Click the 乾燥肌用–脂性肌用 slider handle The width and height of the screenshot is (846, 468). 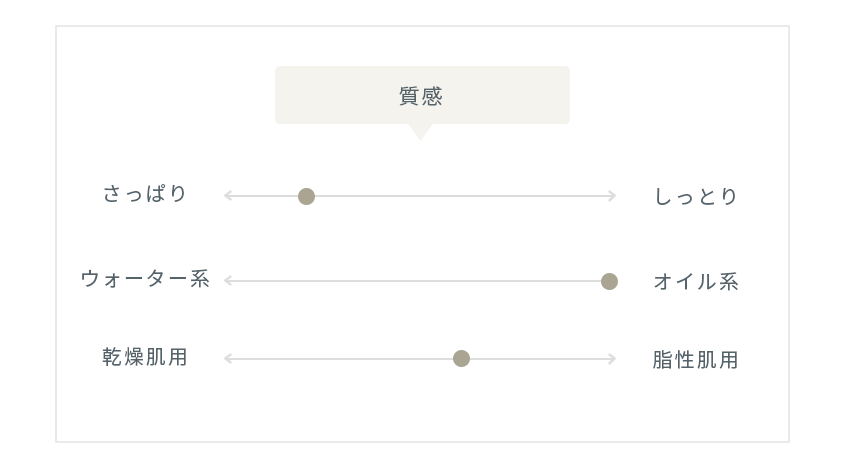point(461,358)
